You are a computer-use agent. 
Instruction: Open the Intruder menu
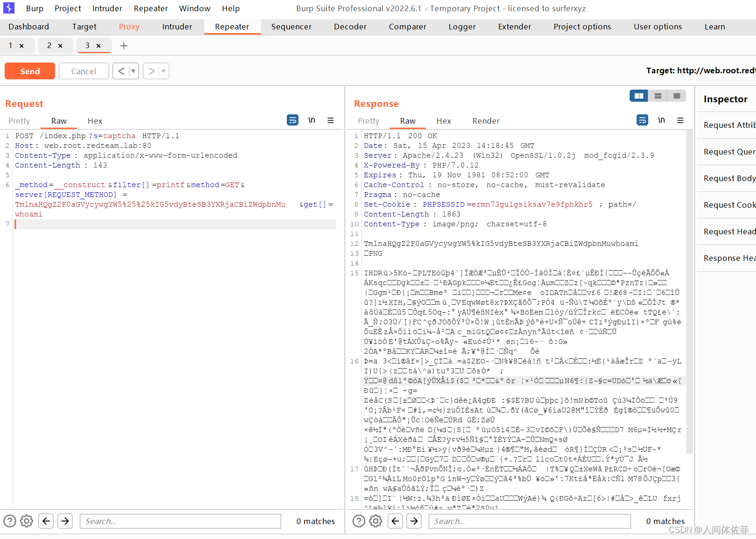tap(107, 8)
